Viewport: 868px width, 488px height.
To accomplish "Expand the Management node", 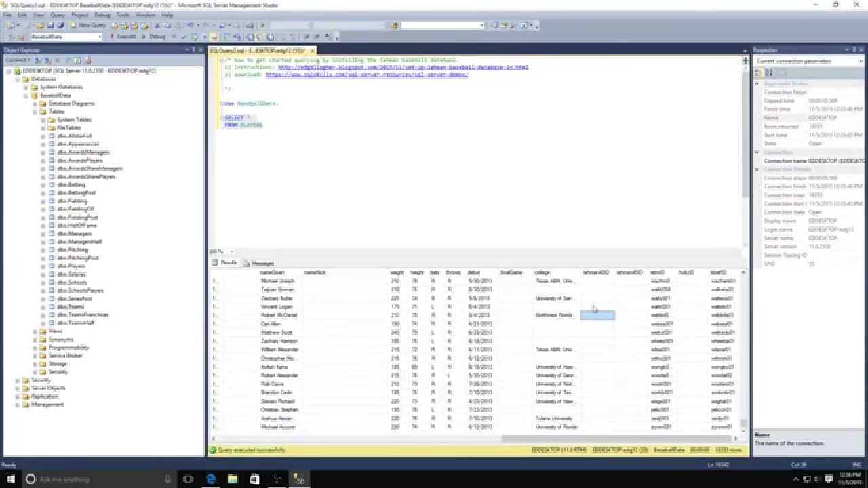I will click(x=18, y=405).
